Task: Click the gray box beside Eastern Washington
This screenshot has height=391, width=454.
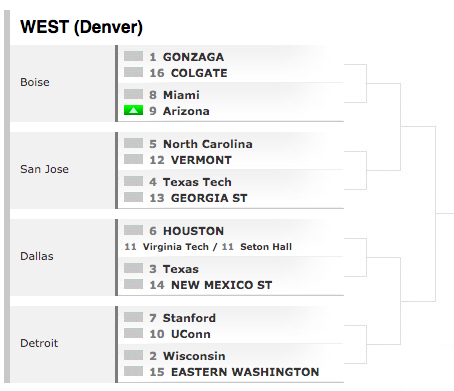Action: tap(133, 371)
